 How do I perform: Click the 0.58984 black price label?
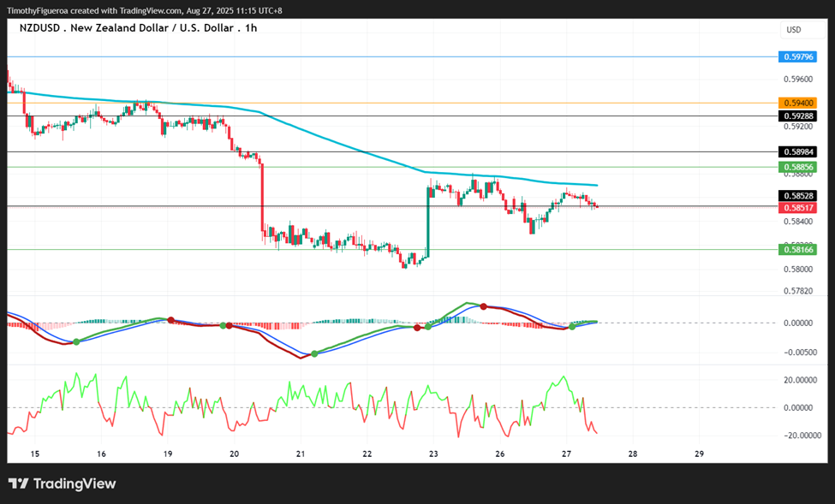(x=797, y=152)
